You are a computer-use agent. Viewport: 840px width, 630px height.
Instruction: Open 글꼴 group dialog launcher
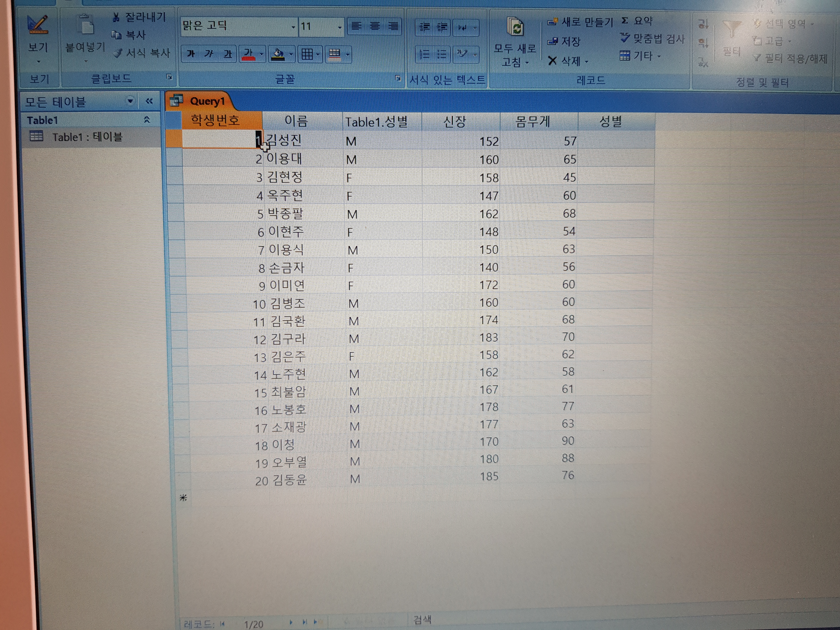(397, 78)
